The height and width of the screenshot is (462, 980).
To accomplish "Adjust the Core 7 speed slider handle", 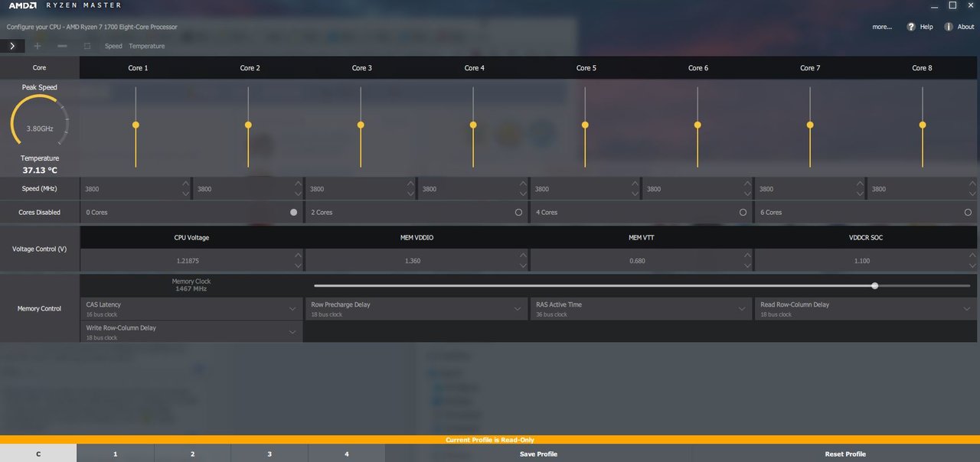I will tap(810, 125).
